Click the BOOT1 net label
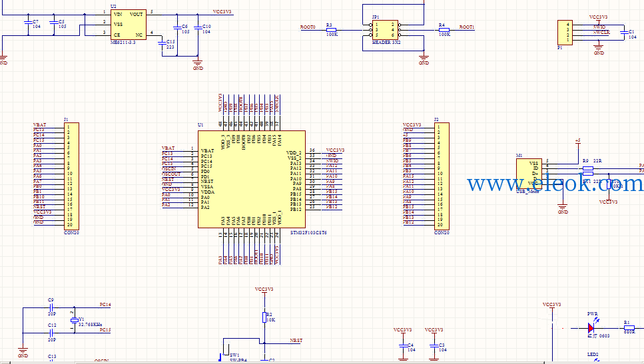This screenshot has width=644, height=364. pos(467,27)
